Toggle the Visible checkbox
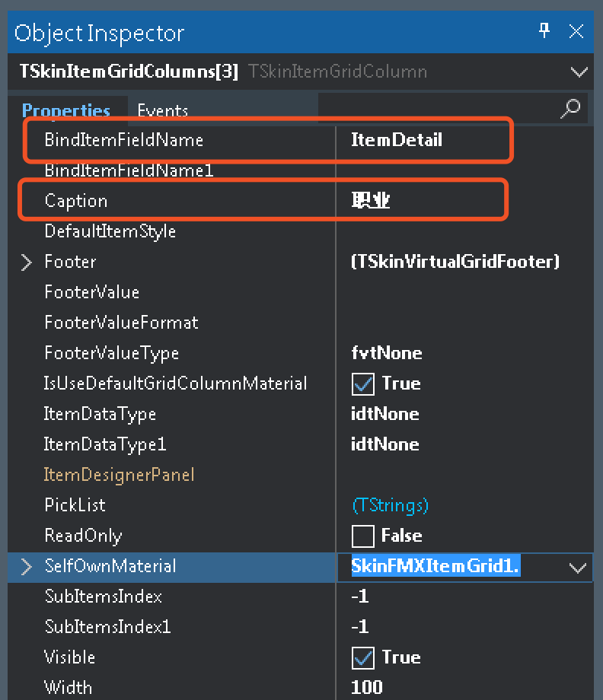This screenshot has height=700, width=603. pyautogui.click(x=362, y=658)
